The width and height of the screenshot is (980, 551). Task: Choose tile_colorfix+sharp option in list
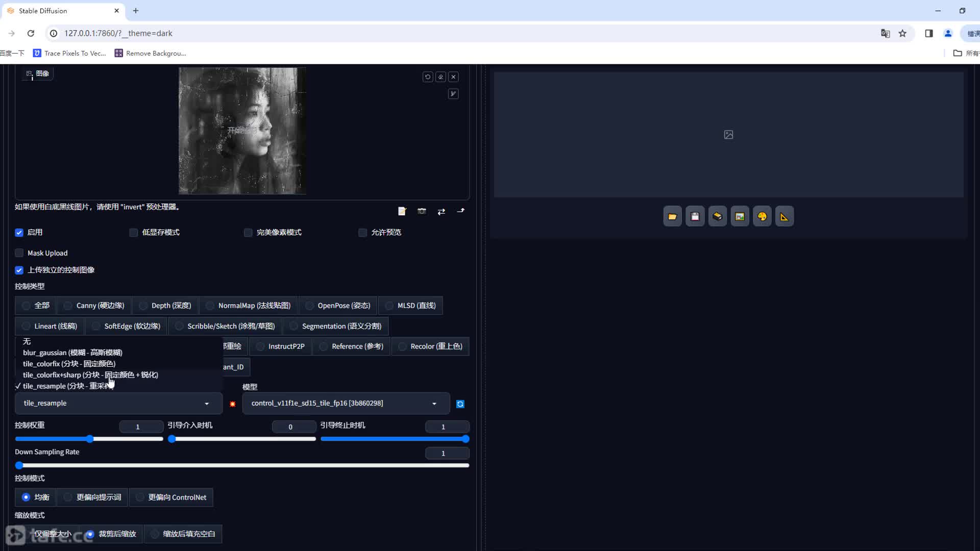[x=119, y=375]
